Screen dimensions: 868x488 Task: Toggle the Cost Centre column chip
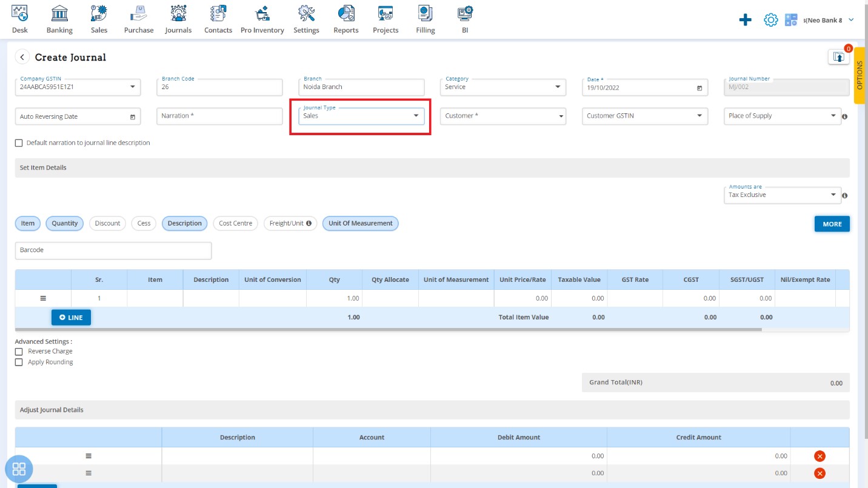coord(236,223)
